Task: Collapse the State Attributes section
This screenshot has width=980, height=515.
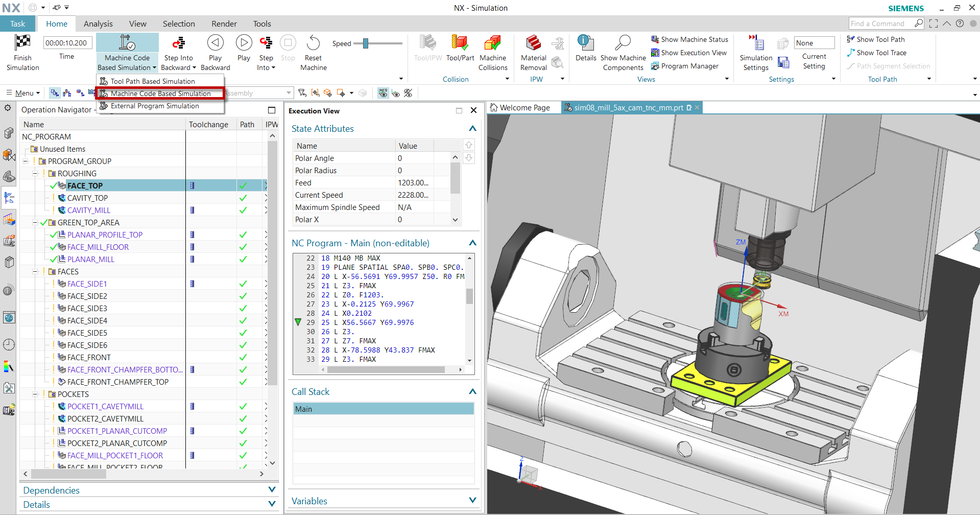Action: (x=472, y=129)
